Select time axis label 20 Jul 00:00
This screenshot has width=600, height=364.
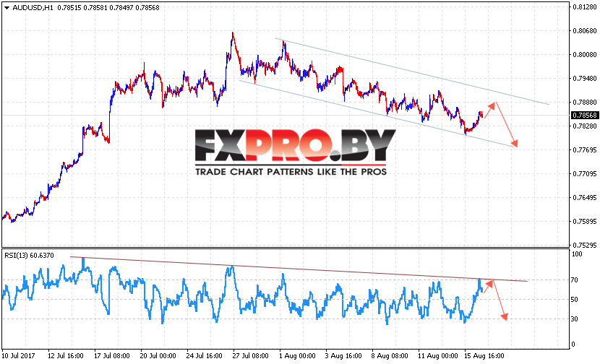pyautogui.click(x=158, y=356)
